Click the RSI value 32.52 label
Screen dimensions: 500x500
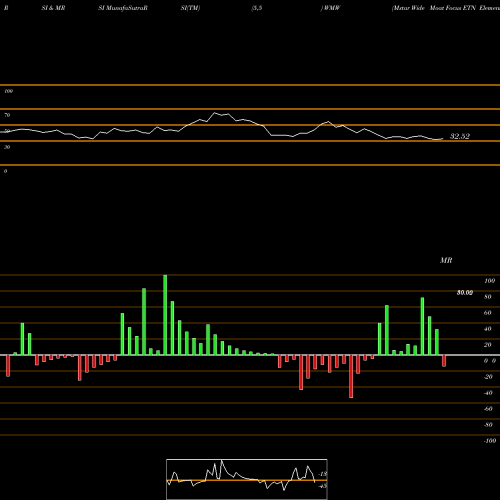point(460,136)
